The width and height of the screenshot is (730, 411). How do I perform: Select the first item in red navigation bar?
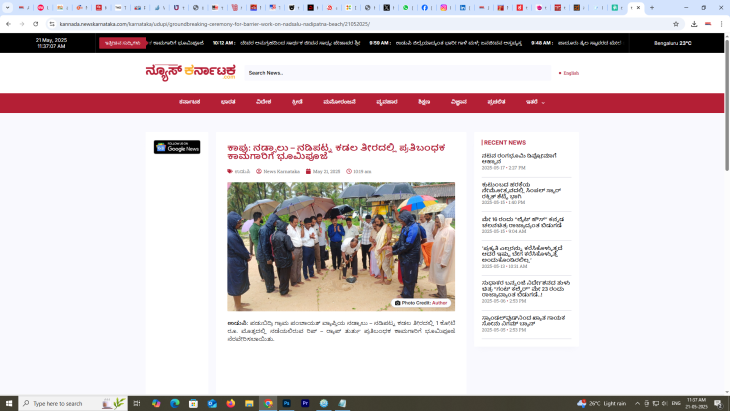tap(190, 102)
